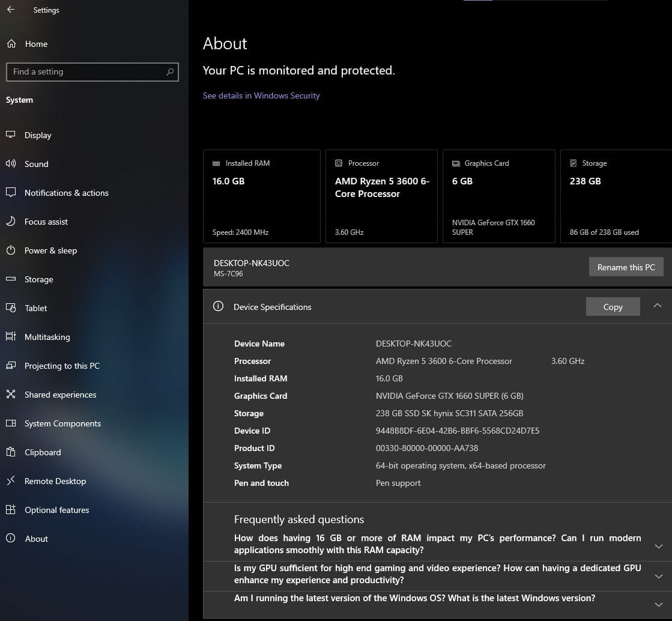Click the About info icon in sidebar
This screenshot has width=672, height=621.
(x=11, y=538)
